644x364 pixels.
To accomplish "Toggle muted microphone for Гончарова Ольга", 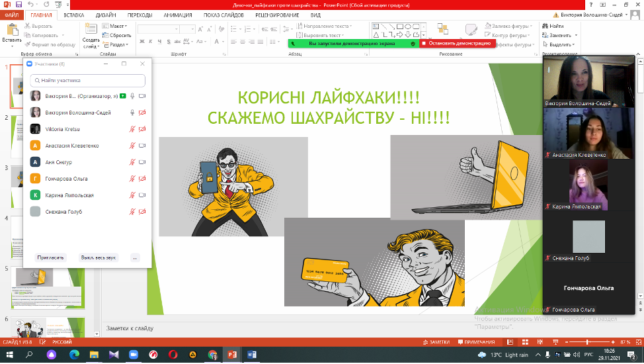I will (x=132, y=179).
